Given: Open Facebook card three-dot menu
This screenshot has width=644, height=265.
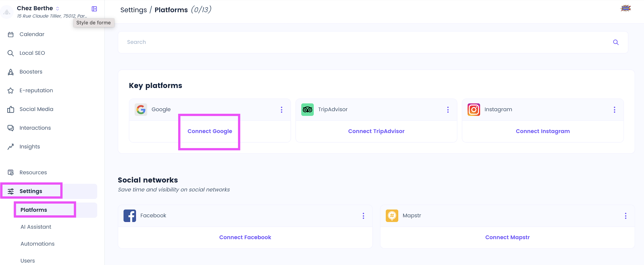Looking at the screenshot, I should point(363,216).
